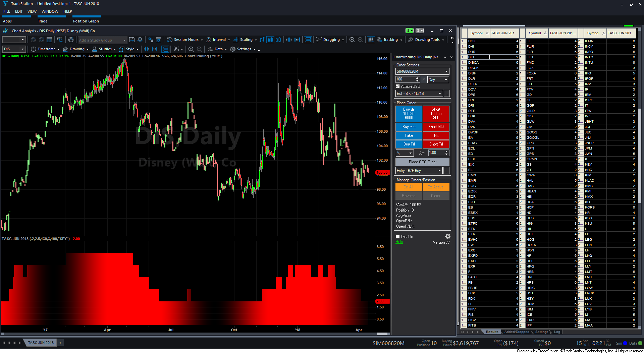
Task: Click the study group binoculars icon
Action: [x=140, y=40]
